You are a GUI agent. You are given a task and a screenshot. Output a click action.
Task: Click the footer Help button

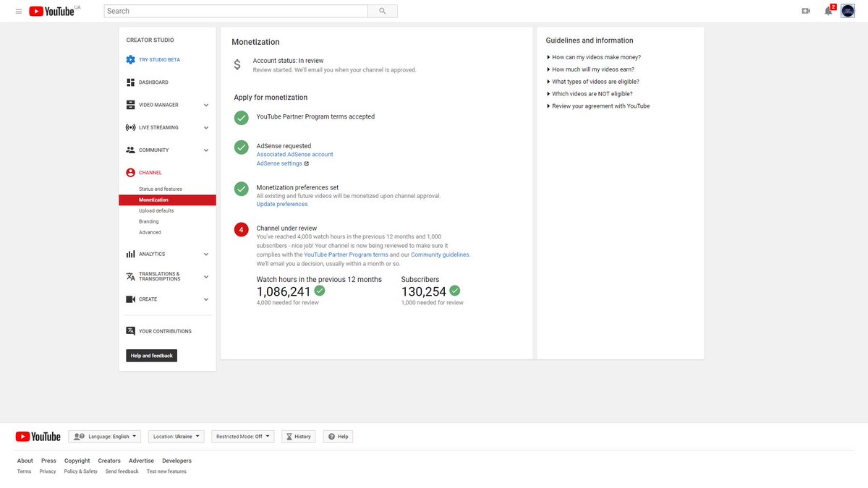click(338, 437)
